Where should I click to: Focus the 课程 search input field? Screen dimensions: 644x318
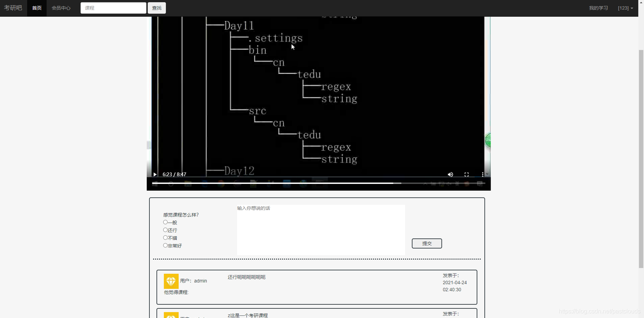[x=113, y=8]
